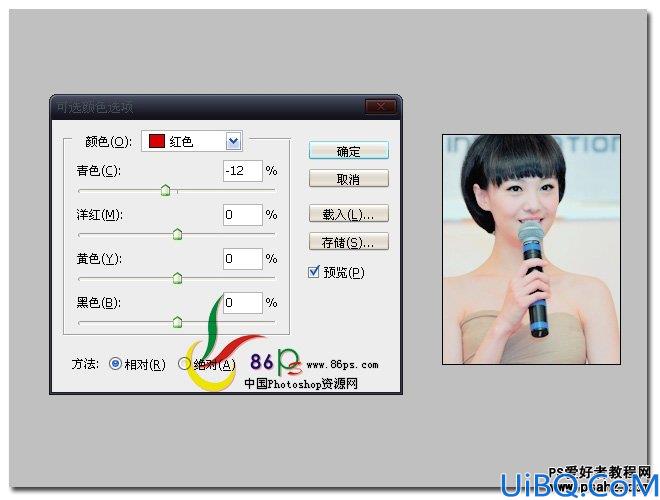
Task: Click the 洋红(M): label
Action: [x=99, y=215]
